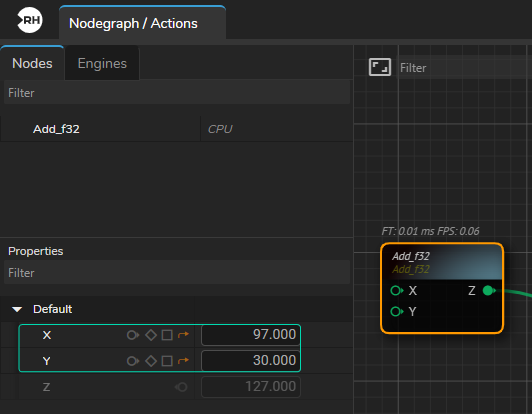This screenshot has width=532, height=414.
Task: Select the Nodes tab
Action: coord(32,63)
